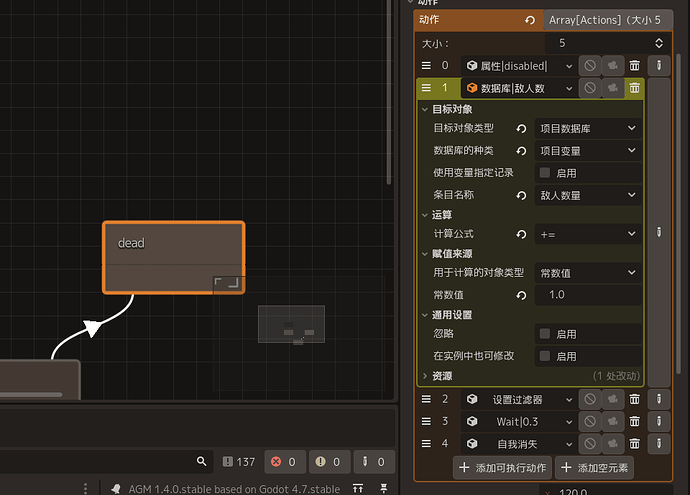Select the dead state node in graph
690x495 pixels.
pos(174,257)
